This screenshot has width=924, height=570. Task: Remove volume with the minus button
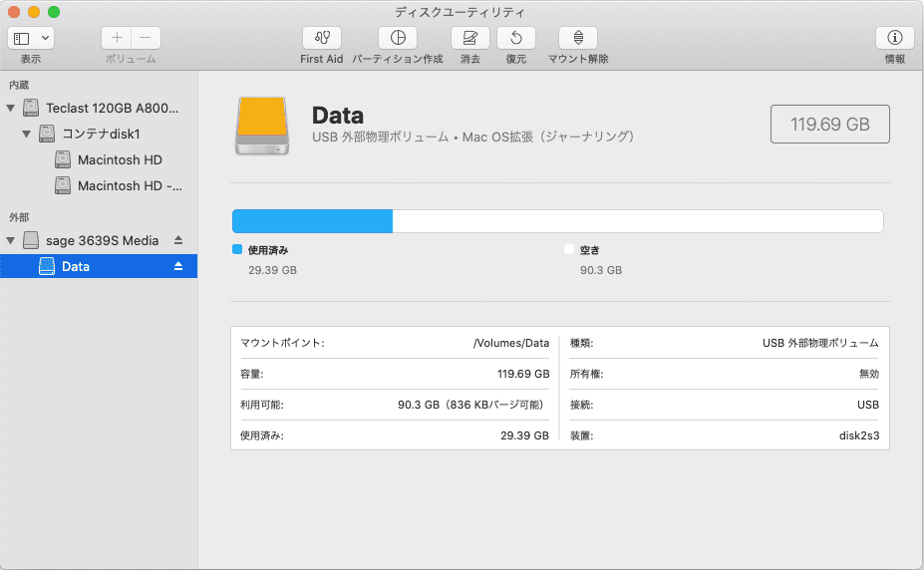point(146,38)
